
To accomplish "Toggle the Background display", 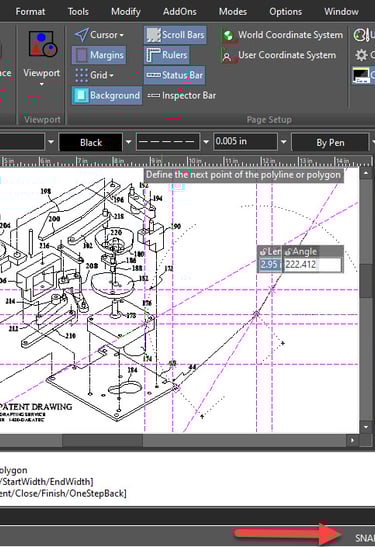I will (x=107, y=95).
